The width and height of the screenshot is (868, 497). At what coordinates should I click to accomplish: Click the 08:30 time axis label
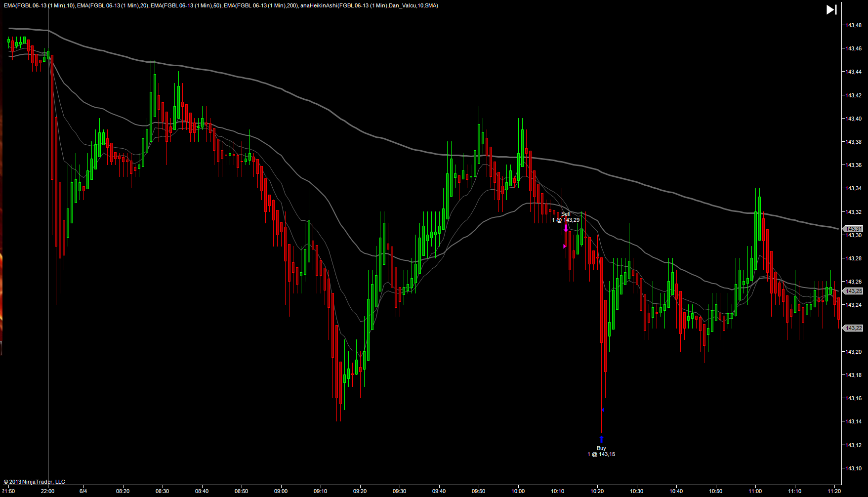(x=163, y=491)
